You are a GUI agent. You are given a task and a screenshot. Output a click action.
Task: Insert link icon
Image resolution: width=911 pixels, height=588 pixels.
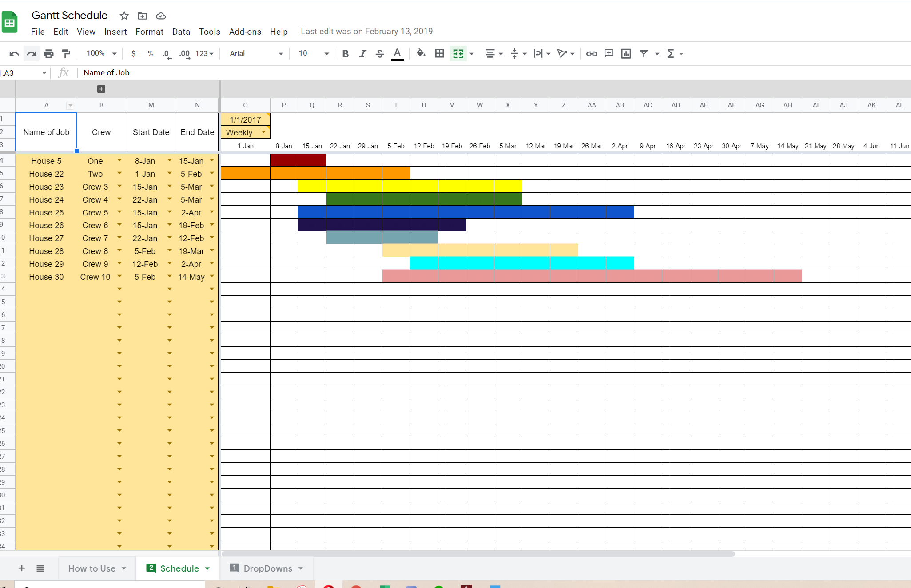(591, 54)
